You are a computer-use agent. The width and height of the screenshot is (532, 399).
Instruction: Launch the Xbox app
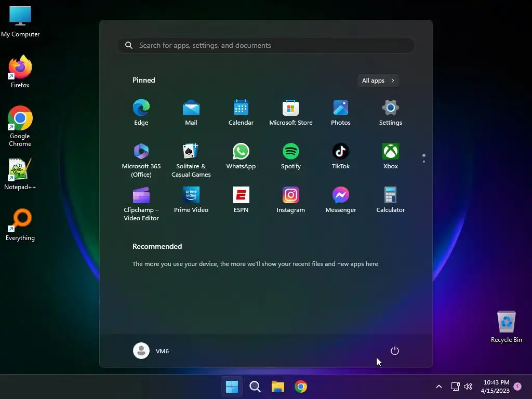pyautogui.click(x=391, y=156)
